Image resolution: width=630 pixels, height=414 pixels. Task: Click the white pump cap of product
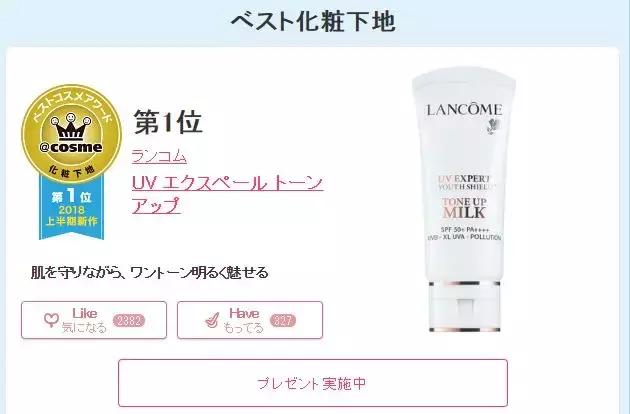[464, 307]
